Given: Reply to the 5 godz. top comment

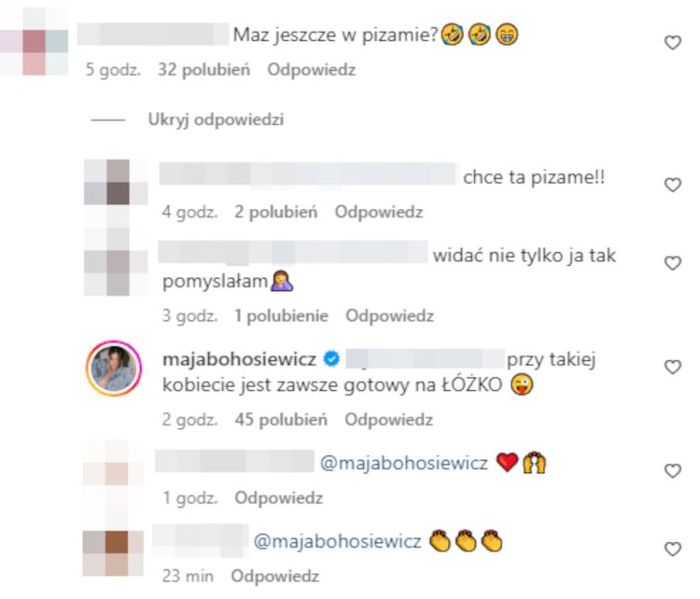Looking at the screenshot, I should click(x=311, y=70).
